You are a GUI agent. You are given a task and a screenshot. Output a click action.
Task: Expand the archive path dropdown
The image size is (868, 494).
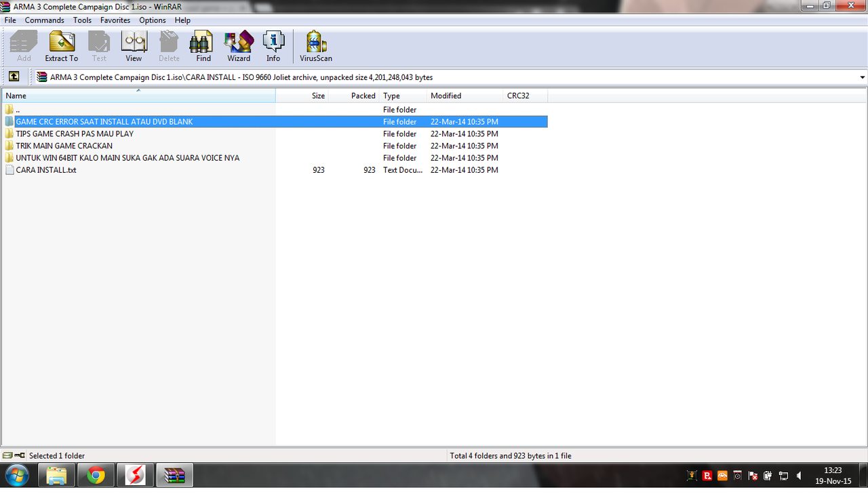click(x=862, y=77)
